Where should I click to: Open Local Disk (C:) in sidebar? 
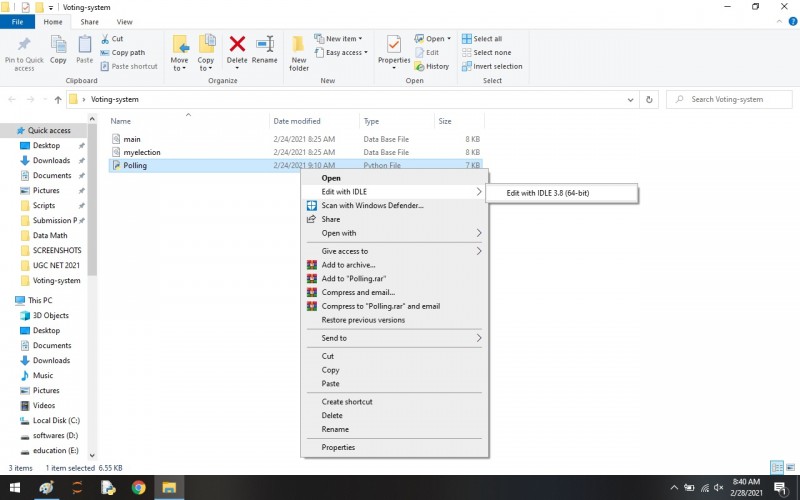pos(56,420)
